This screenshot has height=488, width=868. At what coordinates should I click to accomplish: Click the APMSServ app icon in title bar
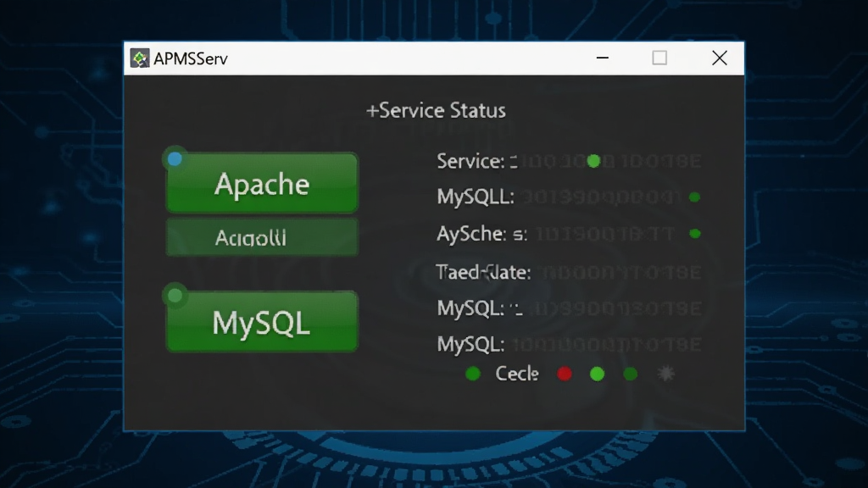coord(140,58)
